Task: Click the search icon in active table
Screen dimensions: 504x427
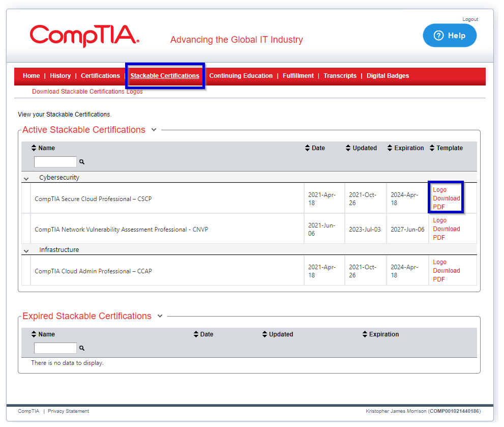Action: (x=82, y=162)
